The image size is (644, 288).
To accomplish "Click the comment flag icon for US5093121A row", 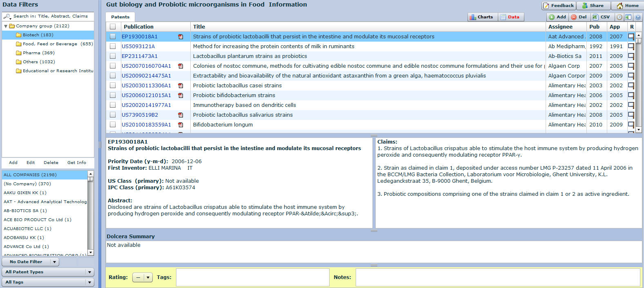I will tap(631, 47).
